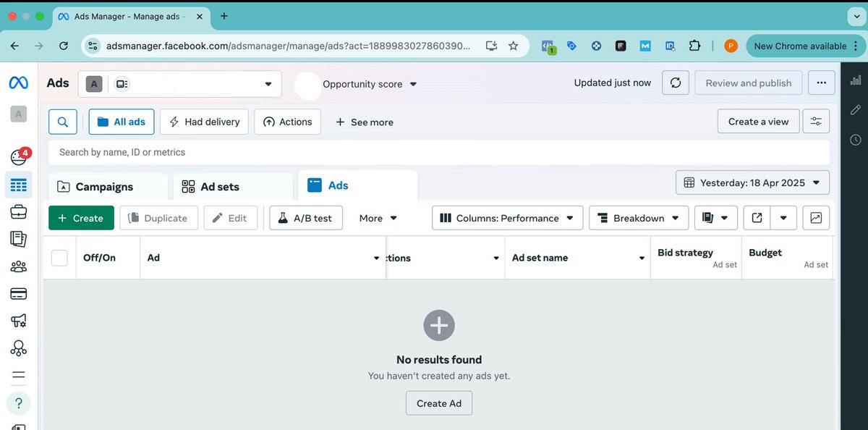Click See more filters
The width and height of the screenshot is (868, 430).
pos(365,122)
